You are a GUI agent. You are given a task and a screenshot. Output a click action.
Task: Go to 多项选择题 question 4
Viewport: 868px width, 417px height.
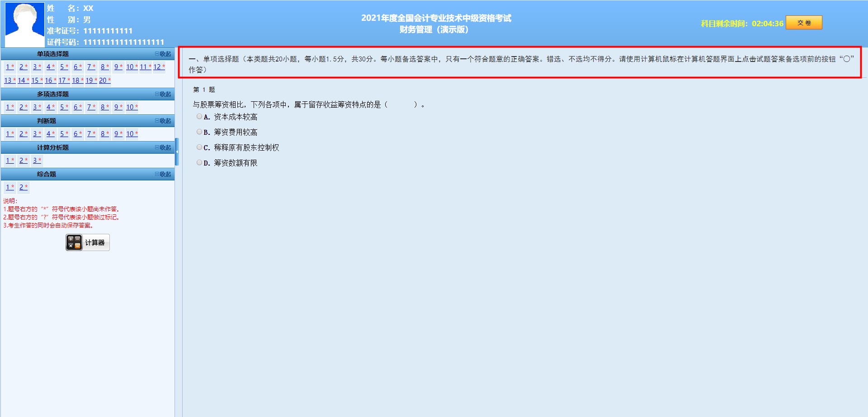pos(51,107)
